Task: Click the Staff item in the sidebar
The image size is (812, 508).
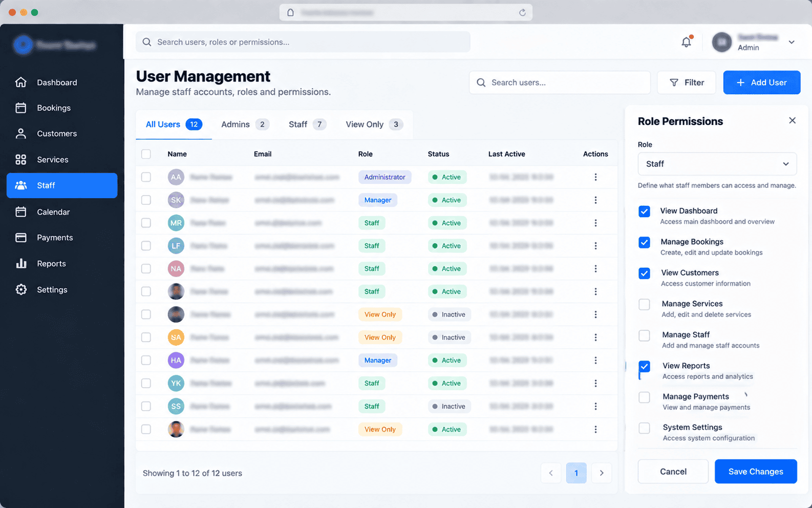Action: [62, 185]
